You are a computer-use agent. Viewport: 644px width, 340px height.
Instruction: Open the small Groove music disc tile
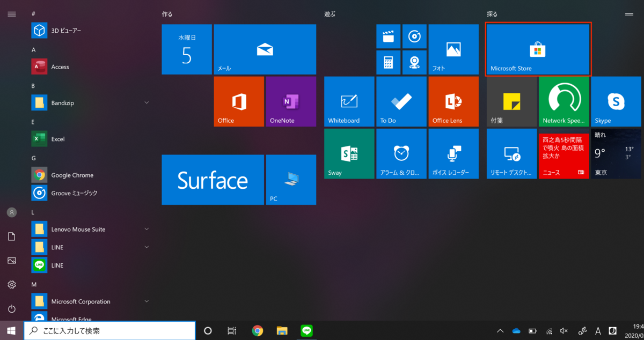[x=414, y=36]
